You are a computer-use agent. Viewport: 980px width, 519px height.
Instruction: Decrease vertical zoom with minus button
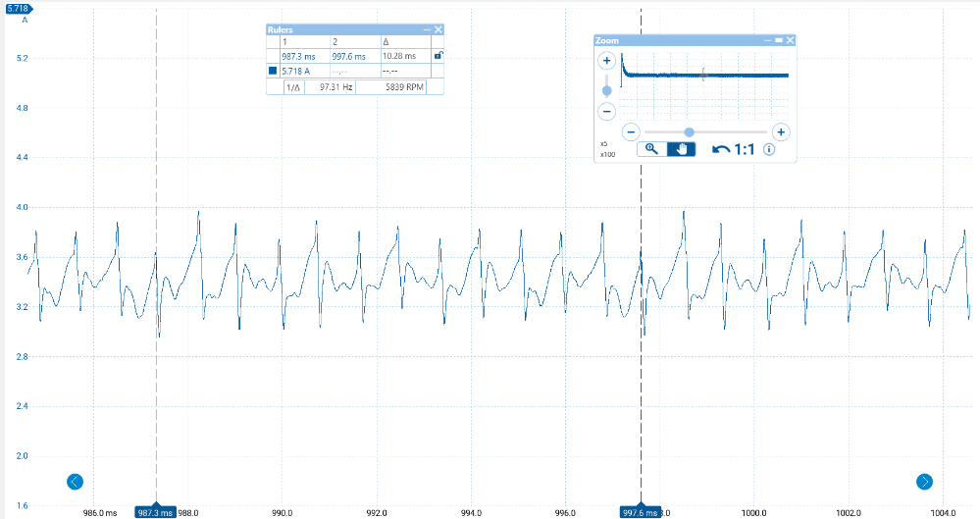tap(606, 111)
